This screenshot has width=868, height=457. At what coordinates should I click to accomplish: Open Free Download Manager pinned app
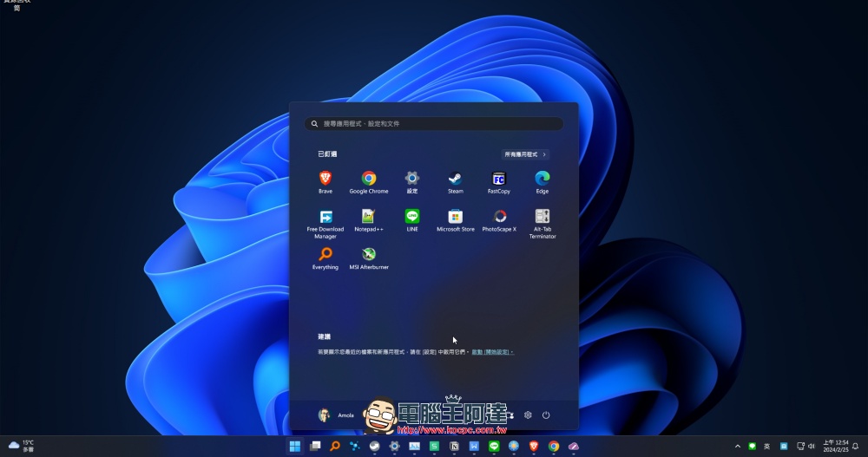[x=325, y=224]
